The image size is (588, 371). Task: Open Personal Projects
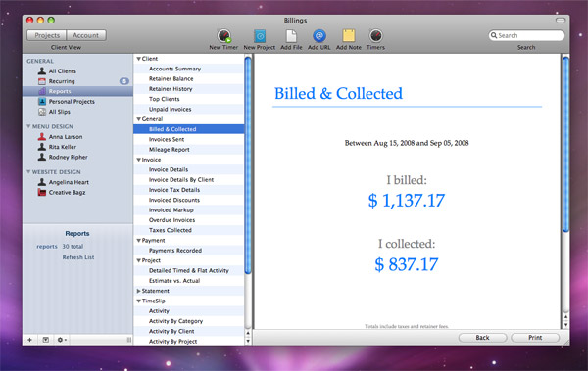(72, 101)
